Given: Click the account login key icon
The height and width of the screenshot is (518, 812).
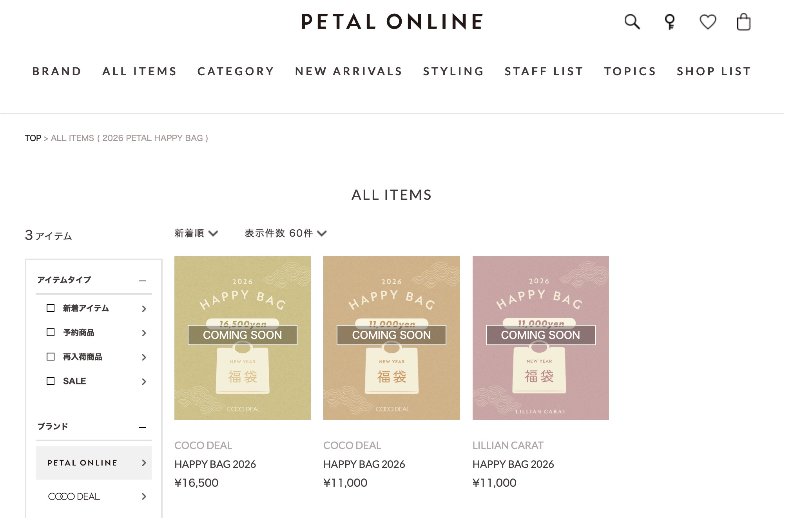Looking at the screenshot, I should (670, 22).
